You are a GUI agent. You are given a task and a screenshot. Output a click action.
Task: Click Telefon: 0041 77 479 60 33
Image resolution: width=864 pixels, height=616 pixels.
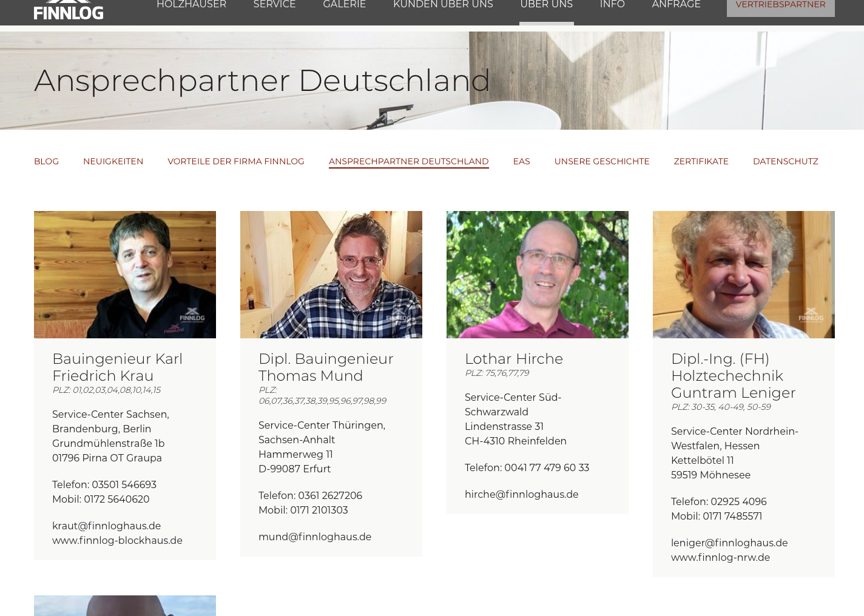tap(527, 467)
